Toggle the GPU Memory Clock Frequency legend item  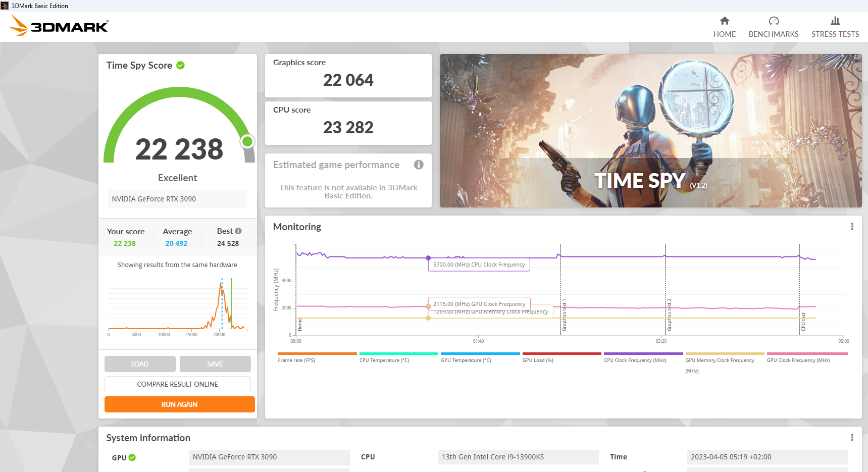point(725,363)
